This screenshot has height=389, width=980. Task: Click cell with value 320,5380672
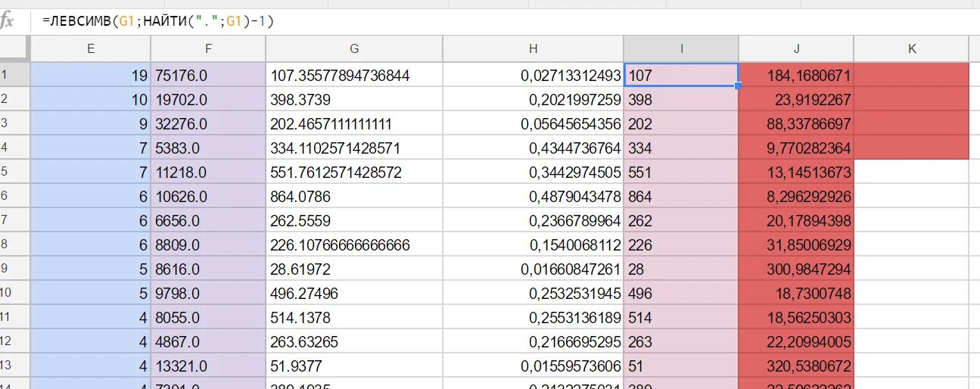pos(796,366)
